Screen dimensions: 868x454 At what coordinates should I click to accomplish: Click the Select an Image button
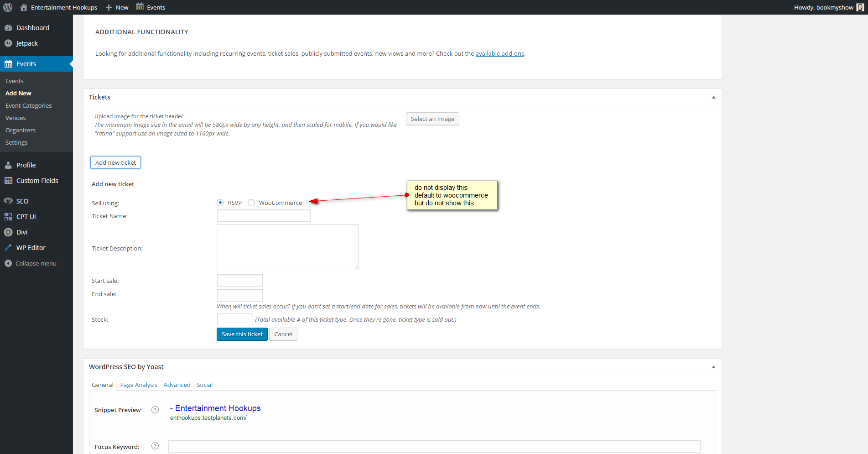[432, 119]
